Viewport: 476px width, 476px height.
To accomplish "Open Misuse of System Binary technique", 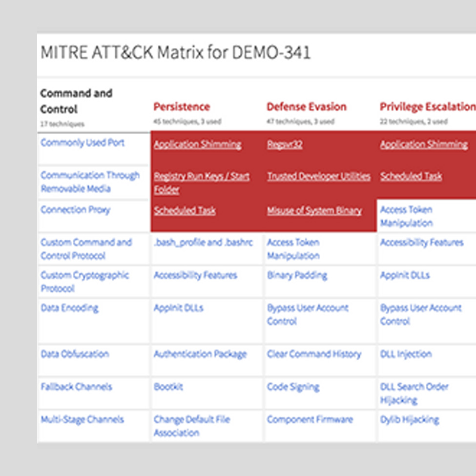I will tap(314, 211).
